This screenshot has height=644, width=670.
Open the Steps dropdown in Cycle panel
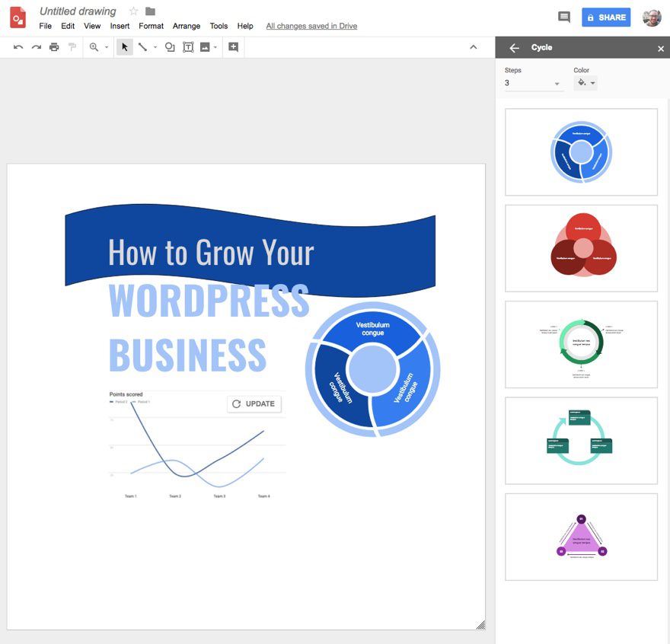click(x=531, y=82)
